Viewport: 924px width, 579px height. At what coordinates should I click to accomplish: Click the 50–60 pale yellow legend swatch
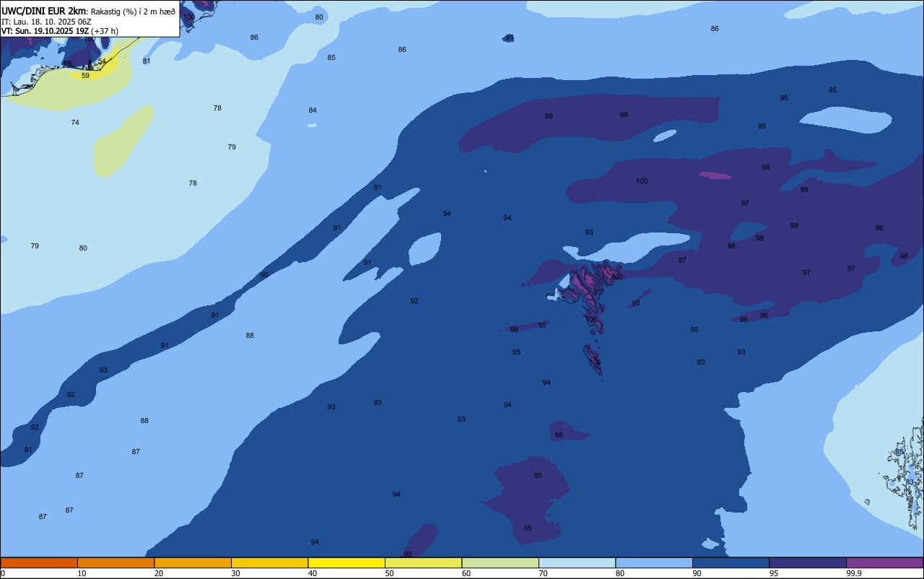pos(423,562)
